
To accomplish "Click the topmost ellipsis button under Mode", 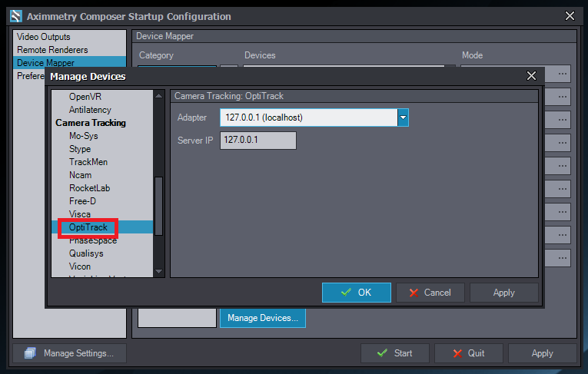I will (x=562, y=74).
